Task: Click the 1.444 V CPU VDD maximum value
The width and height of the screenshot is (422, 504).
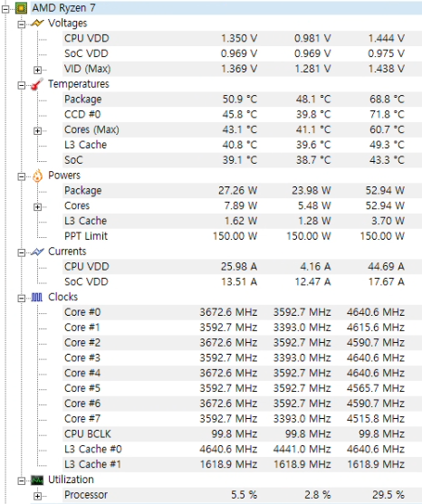Action: coord(387,38)
